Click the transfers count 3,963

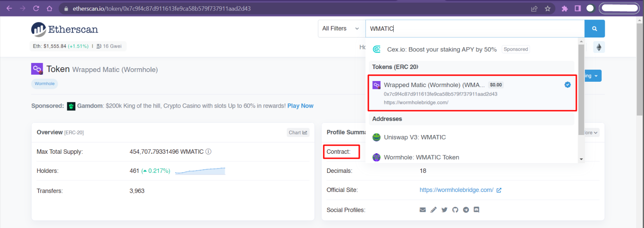137,191
